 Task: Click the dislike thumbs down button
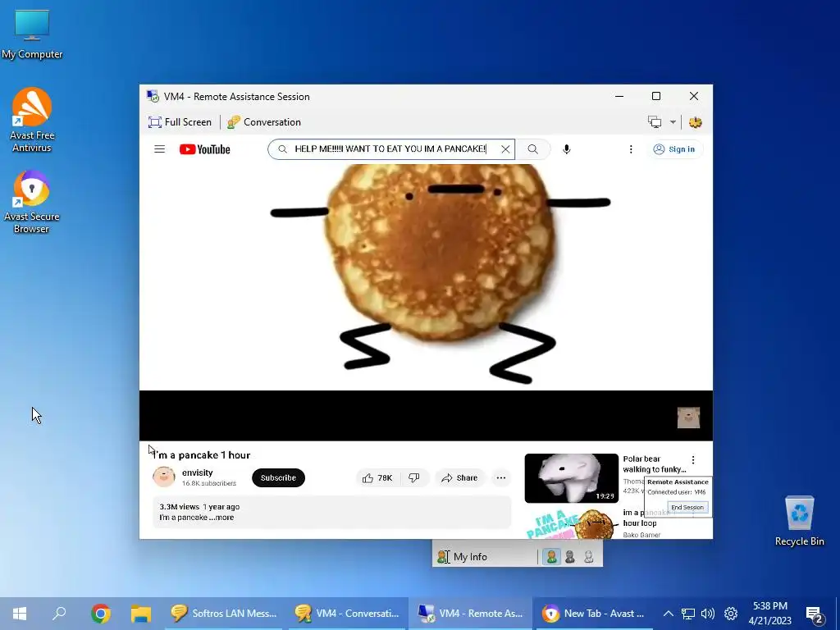point(414,478)
